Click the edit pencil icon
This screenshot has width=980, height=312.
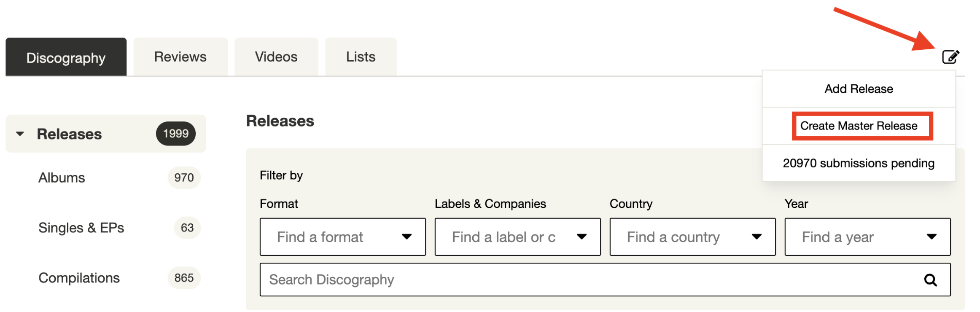point(950,57)
